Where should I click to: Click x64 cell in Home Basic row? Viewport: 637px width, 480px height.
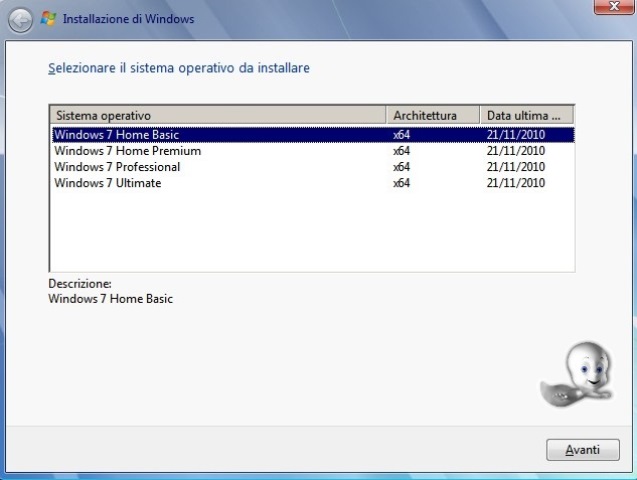[x=401, y=135]
